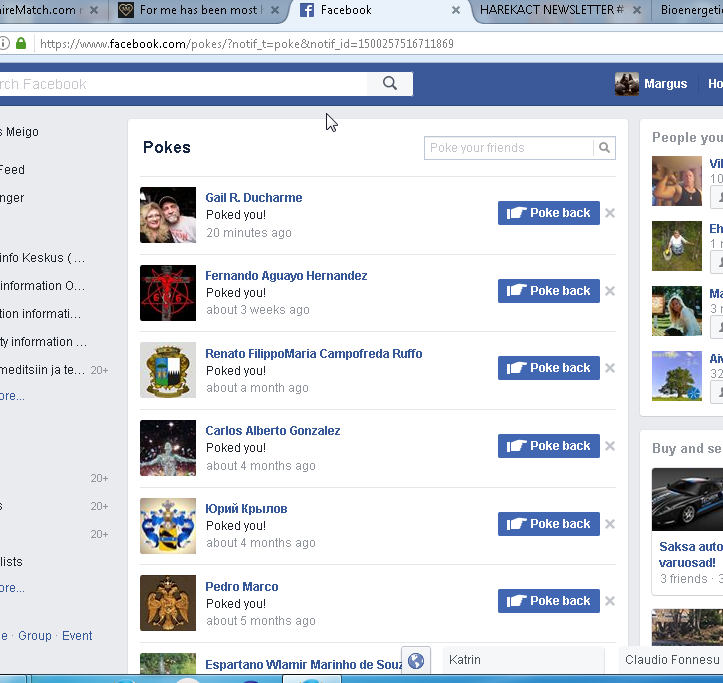Click the 'information O…' sidebar item
The image size is (723, 683).
pos(42,285)
